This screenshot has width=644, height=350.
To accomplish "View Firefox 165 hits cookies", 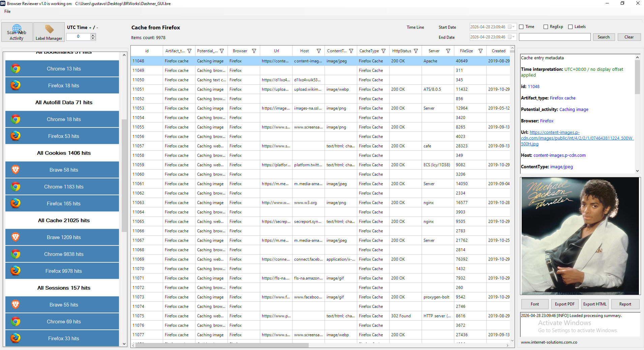I will [62, 204].
